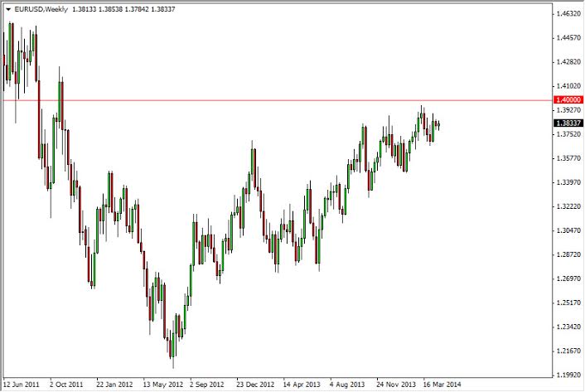The width and height of the screenshot is (585, 392).
Task: Click the 1.44570 price axis value
Action: coord(568,37)
